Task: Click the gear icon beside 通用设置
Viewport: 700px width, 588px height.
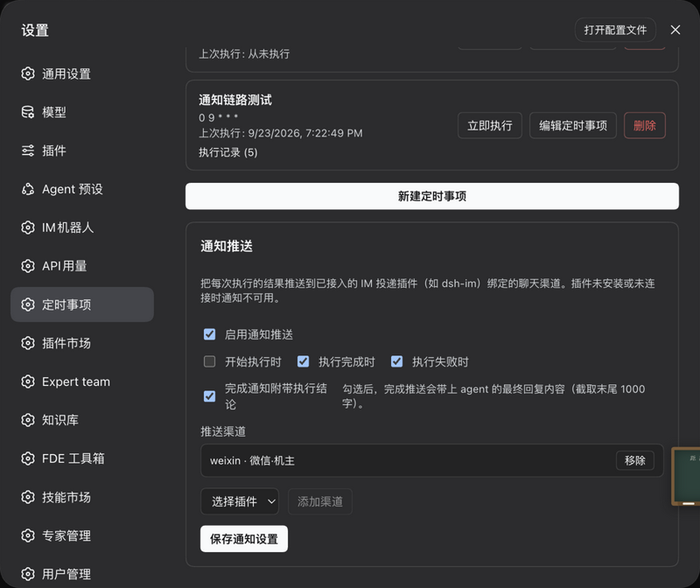Action: pos(28,73)
